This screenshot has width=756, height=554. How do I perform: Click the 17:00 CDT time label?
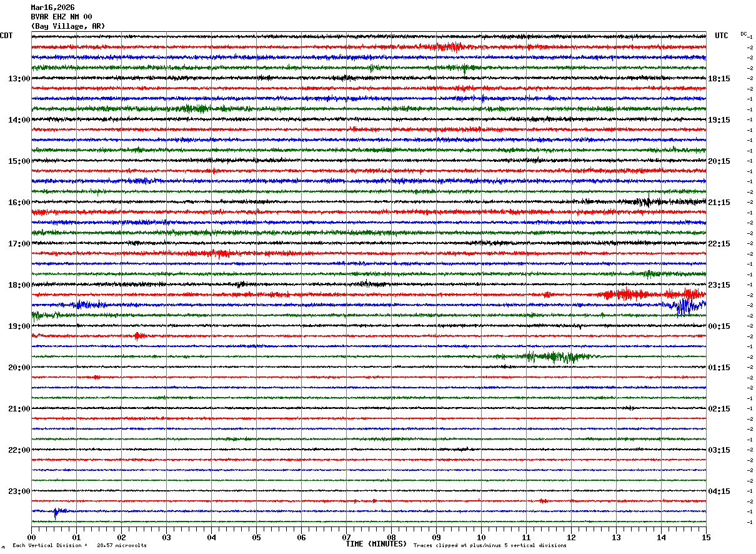tap(19, 244)
